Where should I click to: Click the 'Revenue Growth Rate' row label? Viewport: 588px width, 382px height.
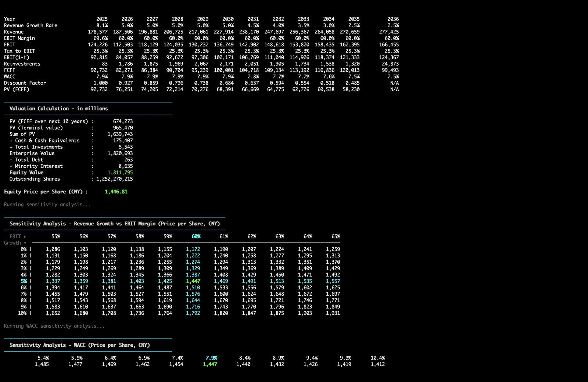pyautogui.click(x=31, y=25)
